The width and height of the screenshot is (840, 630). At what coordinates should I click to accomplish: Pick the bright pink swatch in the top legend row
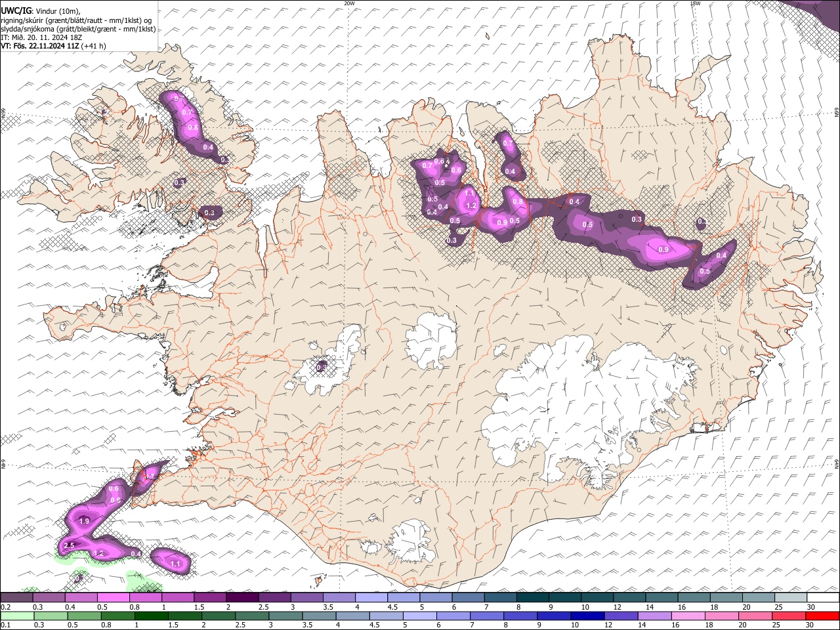coord(114,597)
